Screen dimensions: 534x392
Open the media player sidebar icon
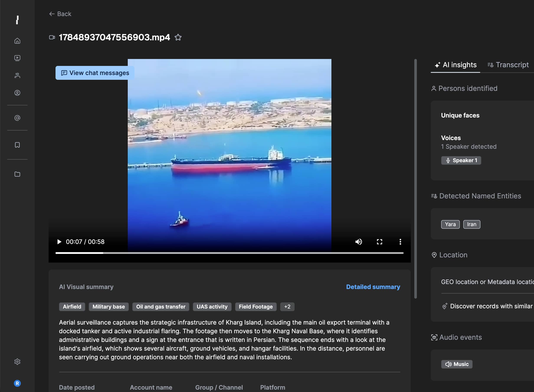point(17,58)
